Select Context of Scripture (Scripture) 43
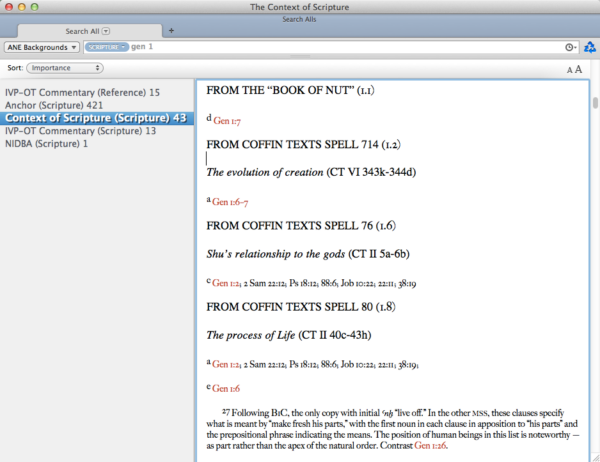 pos(95,118)
